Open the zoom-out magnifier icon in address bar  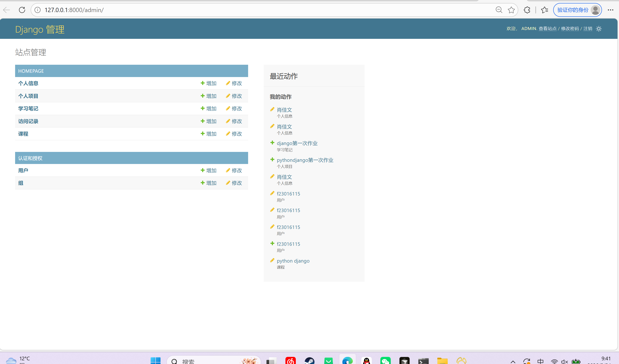pyautogui.click(x=499, y=10)
